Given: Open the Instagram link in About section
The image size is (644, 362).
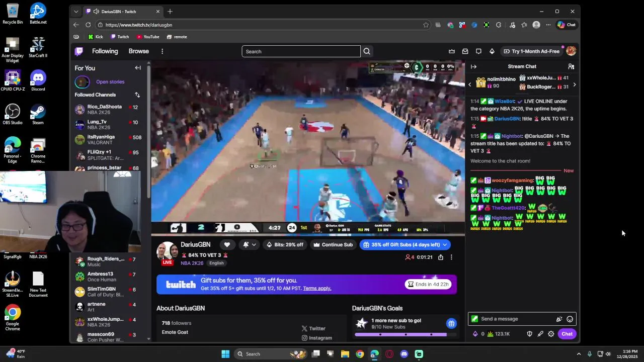Looking at the screenshot, I should tap(317, 338).
